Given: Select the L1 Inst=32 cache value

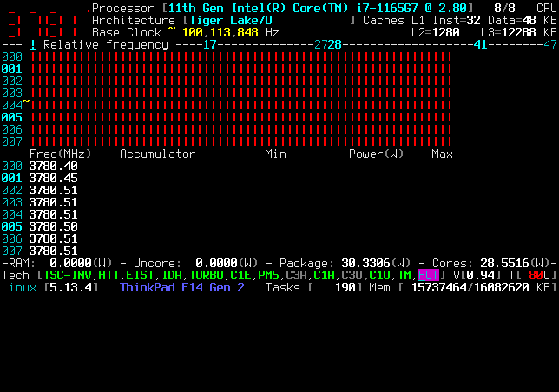Looking at the screenshot, I should [x=457, y=20].
